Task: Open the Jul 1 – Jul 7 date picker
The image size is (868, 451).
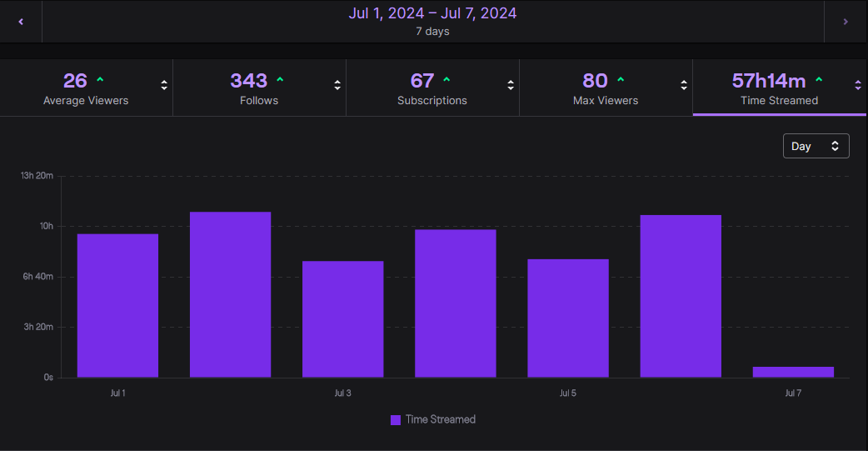Action: (433, 22)
